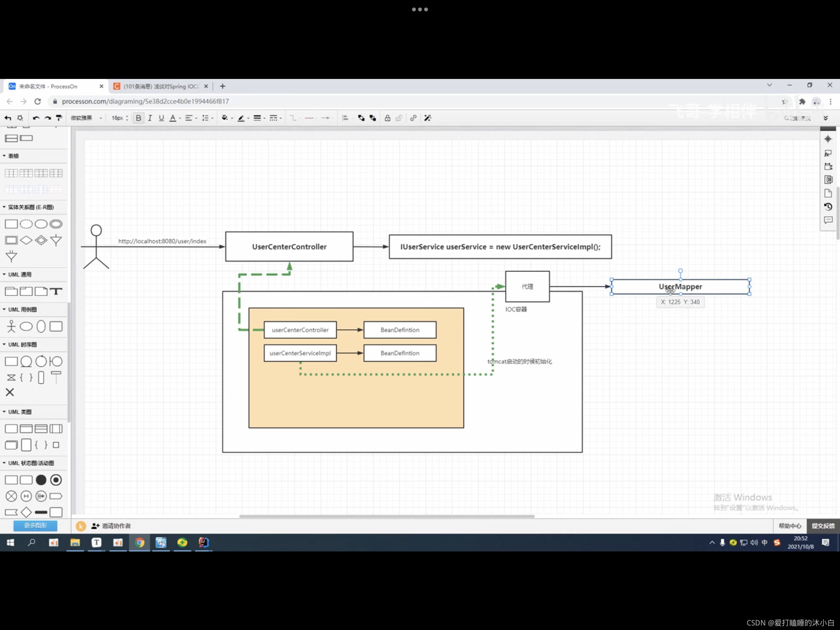This screenshot has height=630, width=840.
Task: Open the text alignment dropdown
Action: 191,118
